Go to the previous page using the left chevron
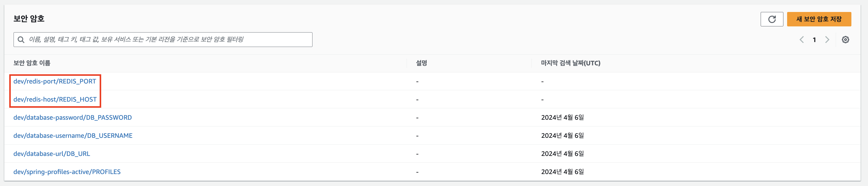 802,40
